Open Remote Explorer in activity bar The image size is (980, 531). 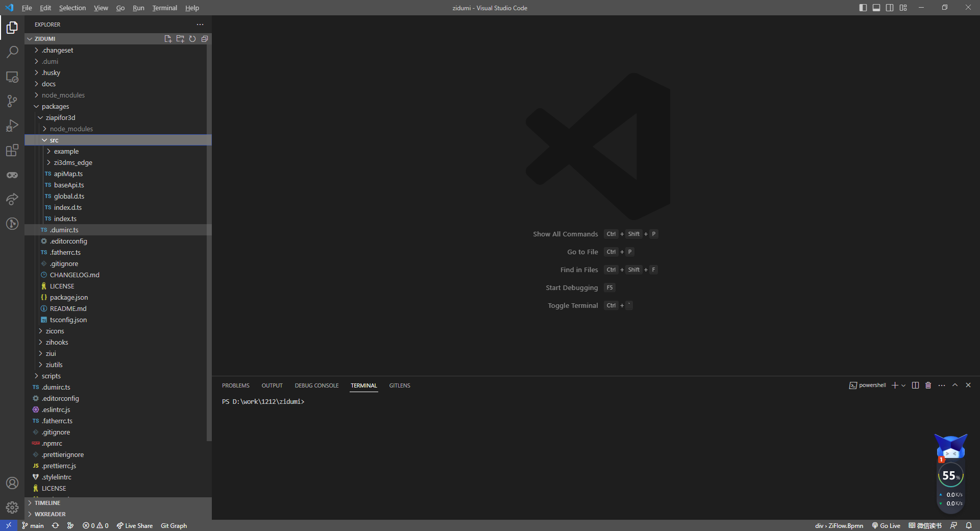[12, 77]
